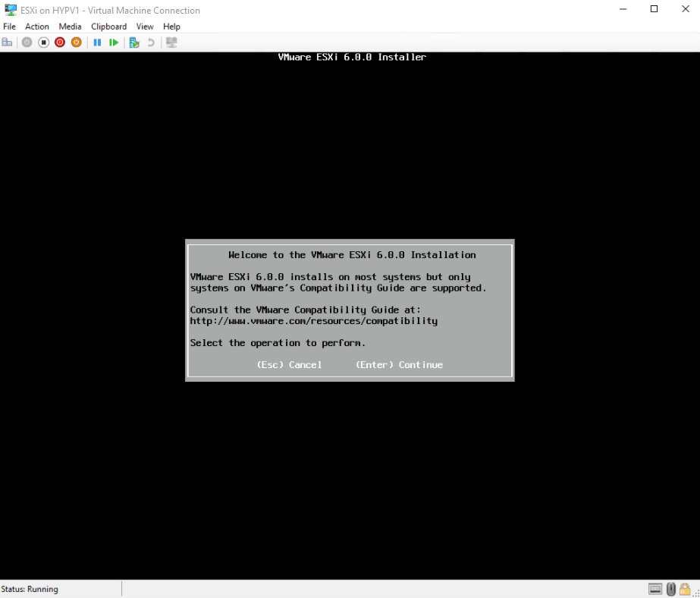Click the lock icon in the status bar
The height and width of the screenshot is (598, 700).
[684, 589]
